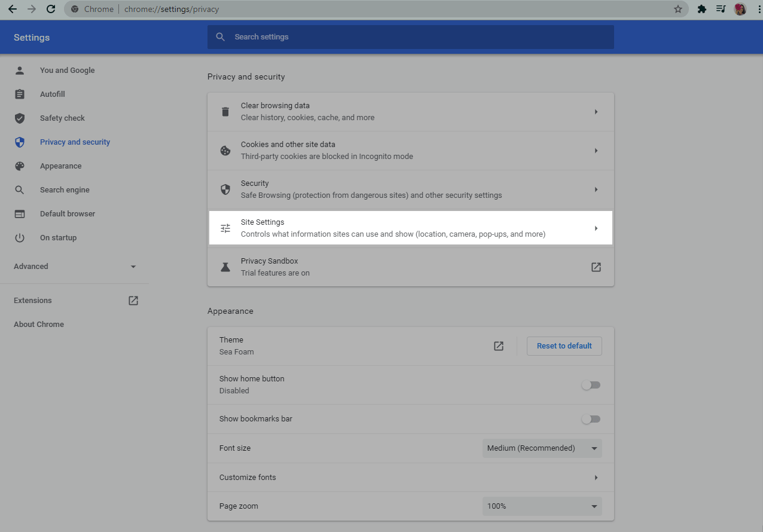
Task: Select You and Google in the sidebar
Action: pos(67,71)
